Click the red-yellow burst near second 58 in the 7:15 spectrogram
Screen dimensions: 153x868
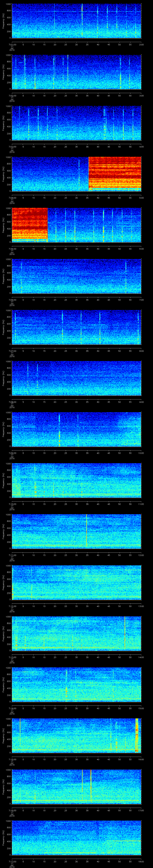point(137,736)
